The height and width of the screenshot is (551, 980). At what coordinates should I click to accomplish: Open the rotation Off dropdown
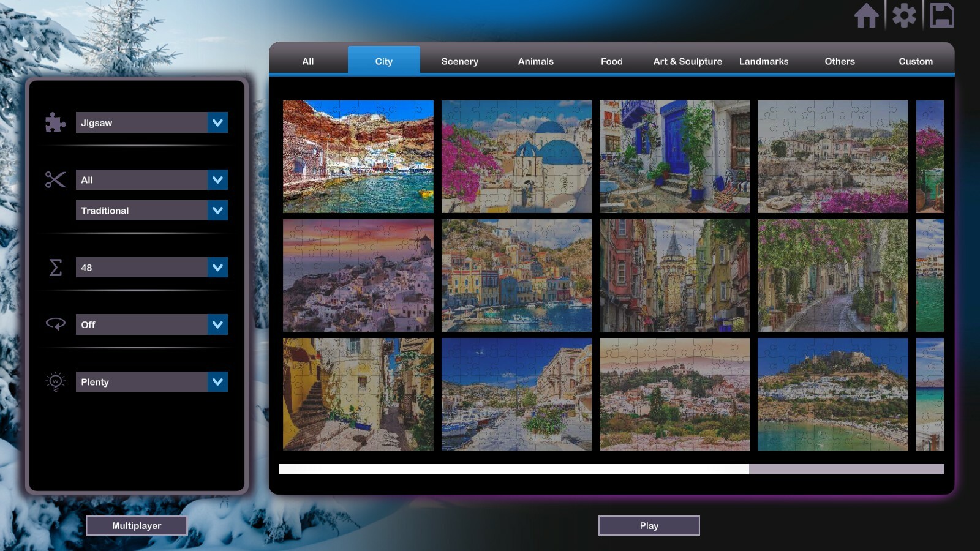[x=151, y=324]
